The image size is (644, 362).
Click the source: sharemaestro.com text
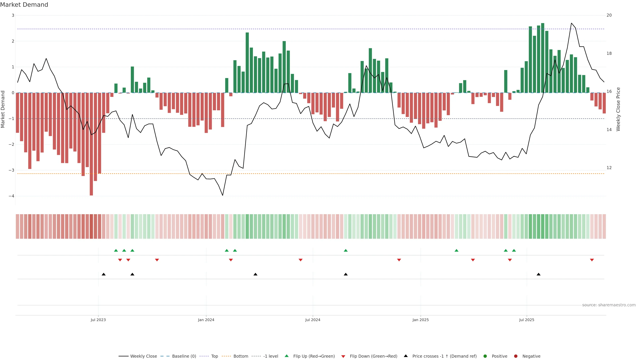click(x=609, y=305)
